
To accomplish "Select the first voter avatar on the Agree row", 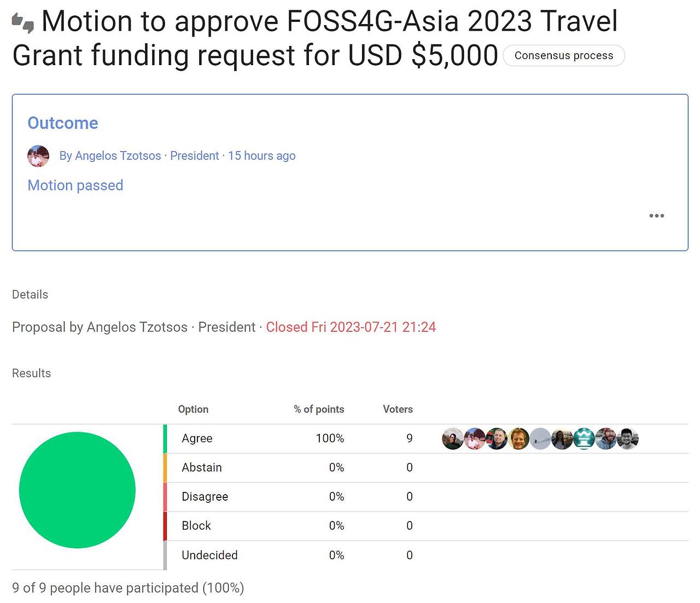I will (x=453, y=438).
